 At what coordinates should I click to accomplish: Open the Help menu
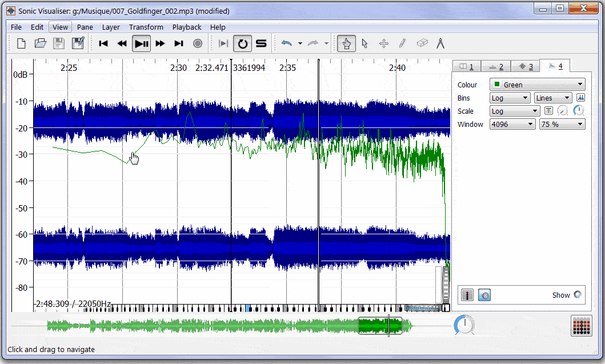pos(218,27)
